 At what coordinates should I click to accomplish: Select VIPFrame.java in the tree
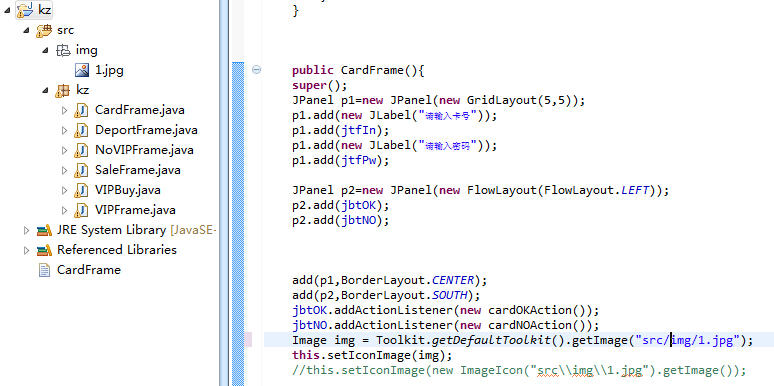click(135, 210)
